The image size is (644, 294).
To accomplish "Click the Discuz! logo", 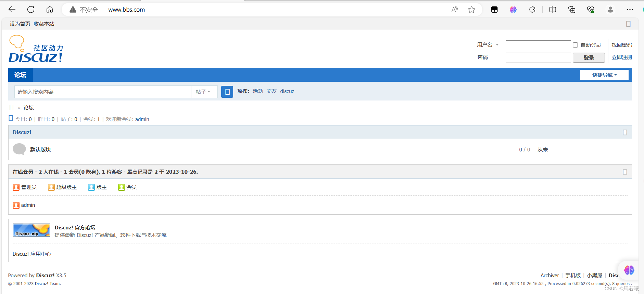I will click(x=36, y=49).
